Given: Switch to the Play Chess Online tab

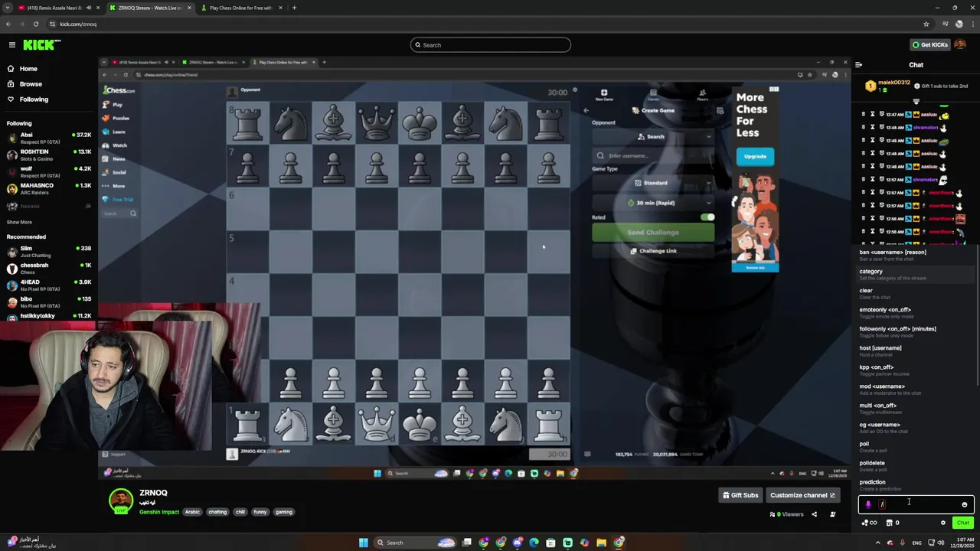Looking at the screenshot, I should 241,8.
